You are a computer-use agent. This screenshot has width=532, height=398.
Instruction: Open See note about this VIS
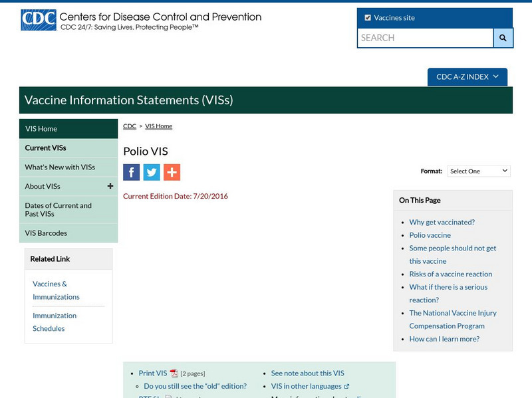[x=308, y=373]
